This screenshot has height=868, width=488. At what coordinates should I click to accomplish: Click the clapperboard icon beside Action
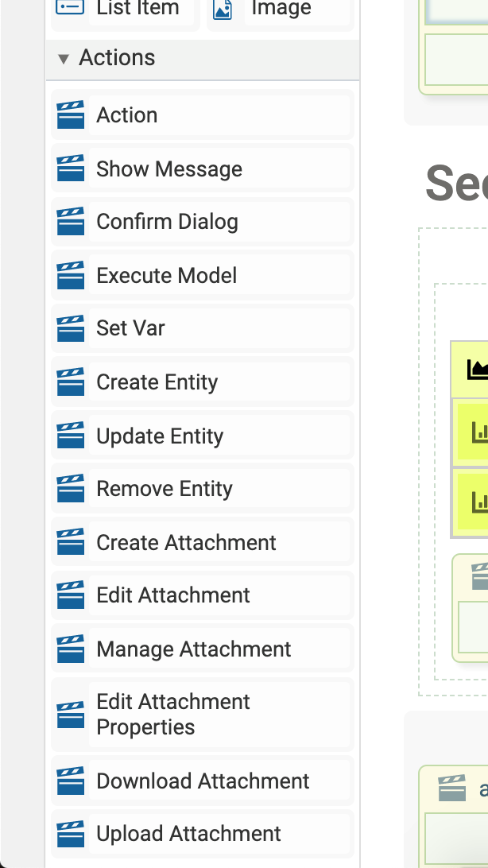point(71,115)
